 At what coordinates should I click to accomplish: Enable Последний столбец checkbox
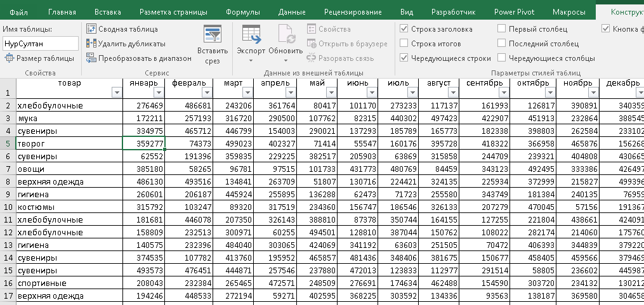501,44
